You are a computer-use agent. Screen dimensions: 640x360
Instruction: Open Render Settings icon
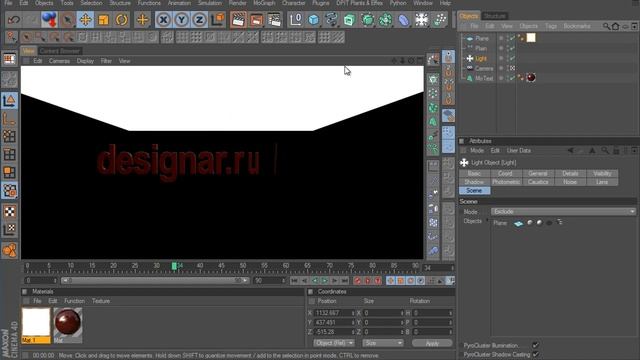(x=274, y=20)
